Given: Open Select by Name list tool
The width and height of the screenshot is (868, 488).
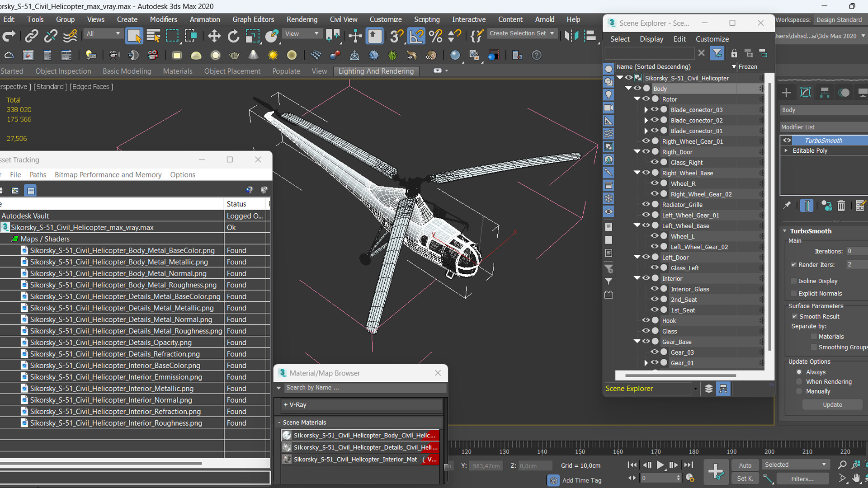Looking at the screenshot, I should (x=154, y=36).
